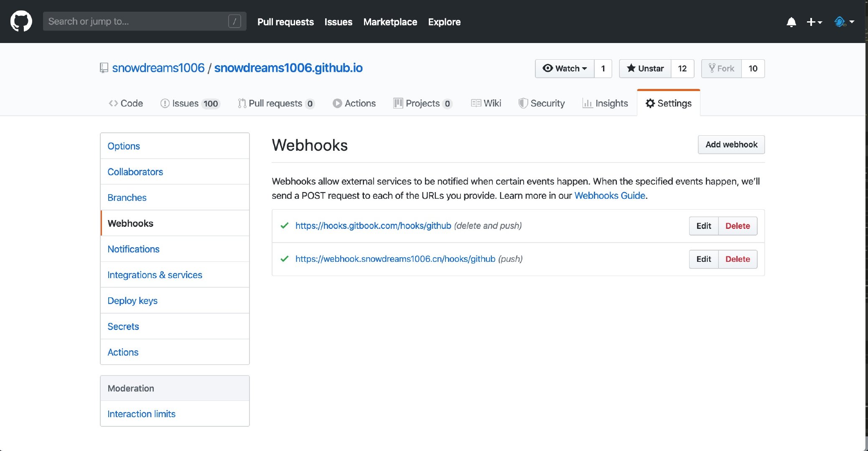The image size is (868, 451).
Task: Toggle the Watch count dropdown
Action: click(x=565, y=68)
